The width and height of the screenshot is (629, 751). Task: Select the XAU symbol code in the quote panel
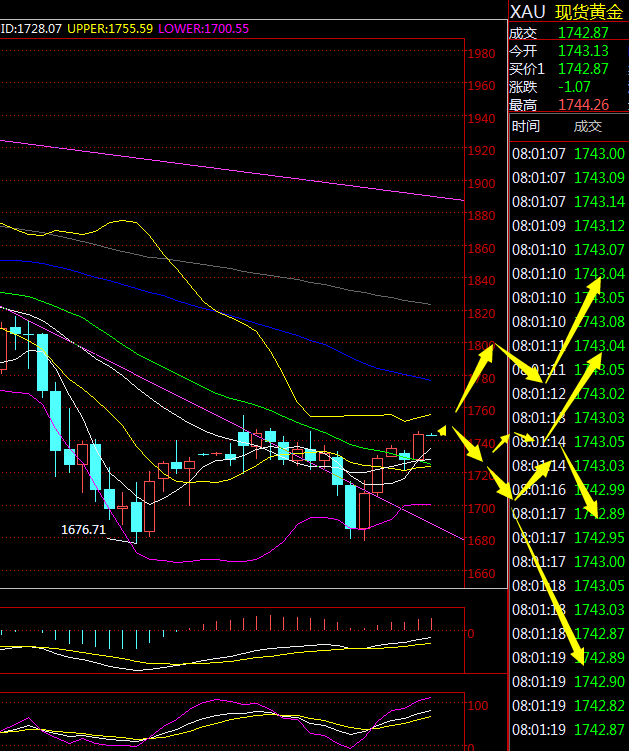point(527,12)
